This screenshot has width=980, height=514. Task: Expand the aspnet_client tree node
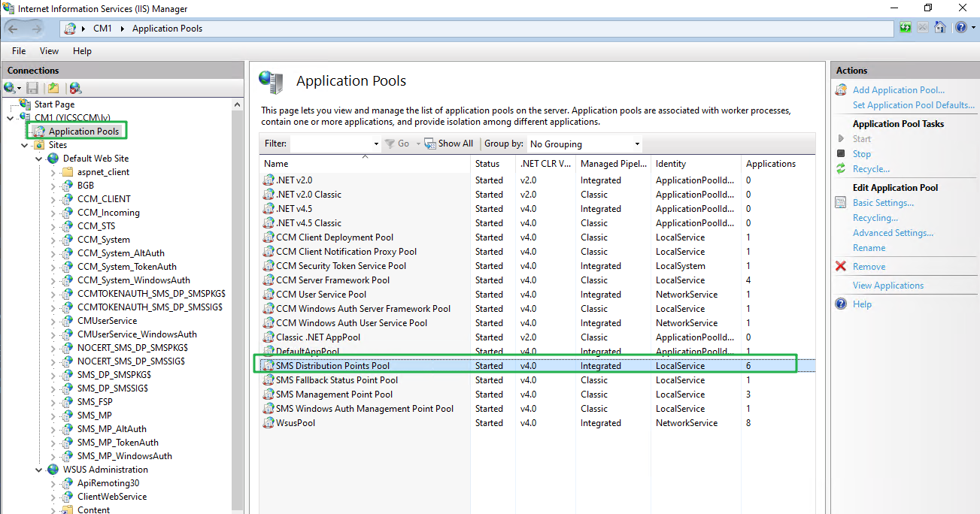(53, 172)
